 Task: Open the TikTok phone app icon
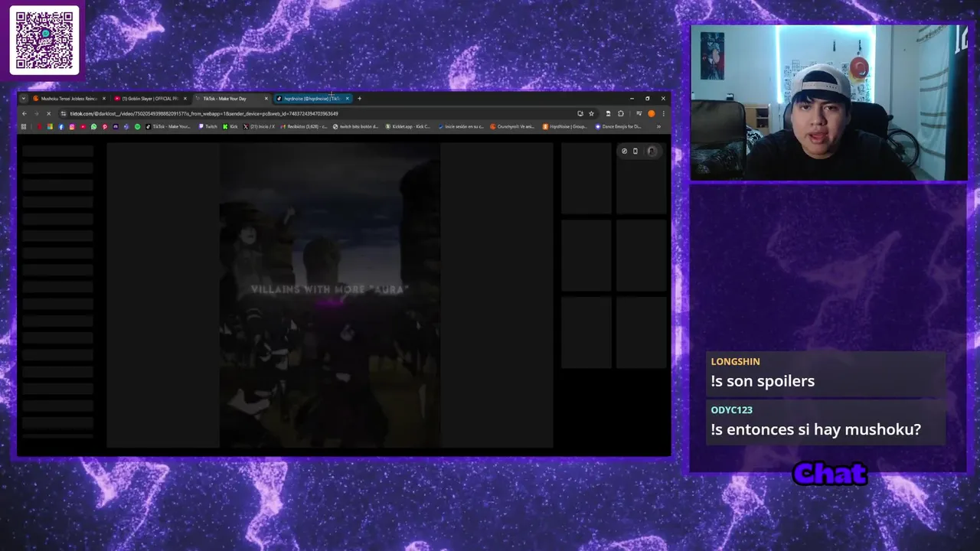pos(635,152)
